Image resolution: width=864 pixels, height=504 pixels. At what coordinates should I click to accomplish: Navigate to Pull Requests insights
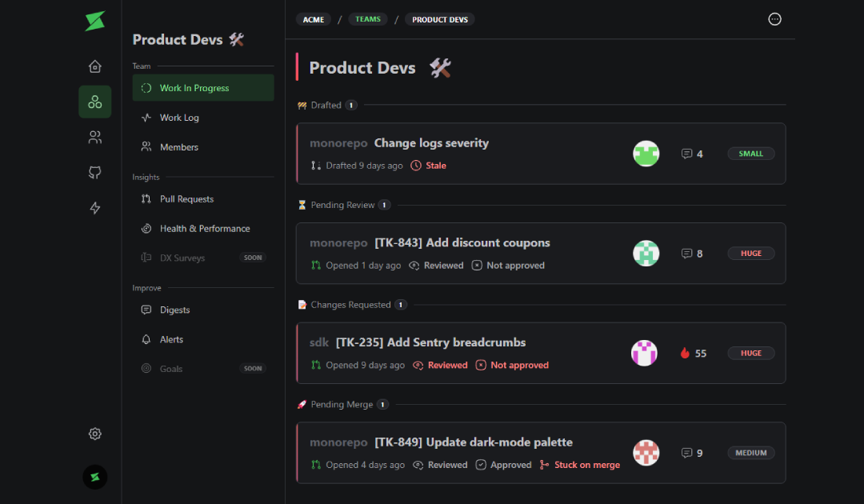[186, 199]
